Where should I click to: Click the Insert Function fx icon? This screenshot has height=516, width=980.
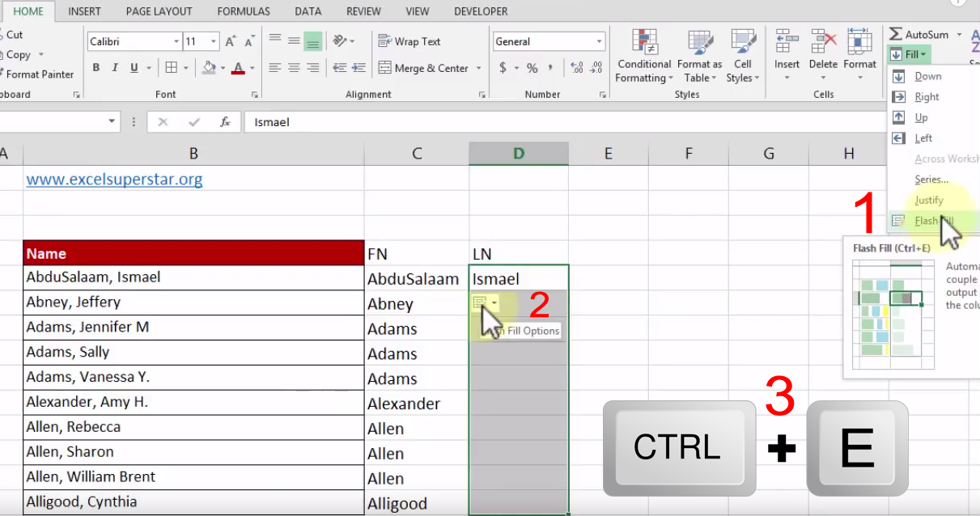point(225,122)
